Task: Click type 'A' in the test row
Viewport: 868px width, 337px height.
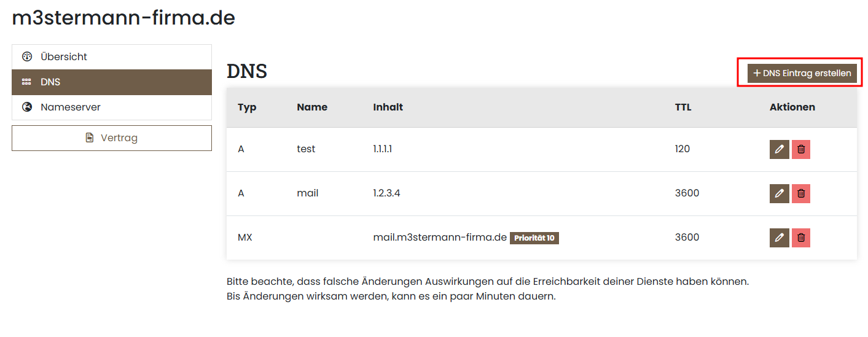Action: [241, 149]
